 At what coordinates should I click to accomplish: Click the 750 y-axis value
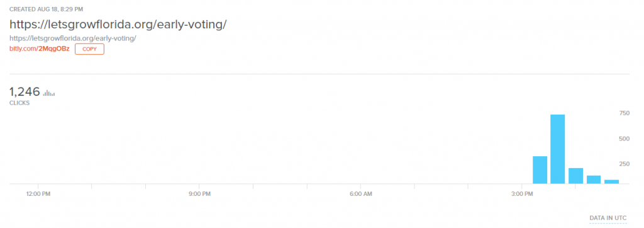625,113
